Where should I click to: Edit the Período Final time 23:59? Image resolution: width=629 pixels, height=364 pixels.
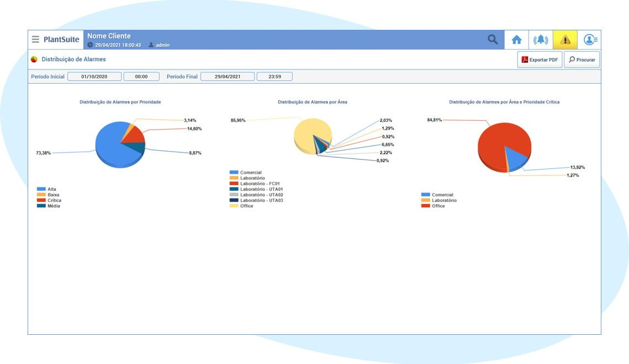[x=275, y=77]
